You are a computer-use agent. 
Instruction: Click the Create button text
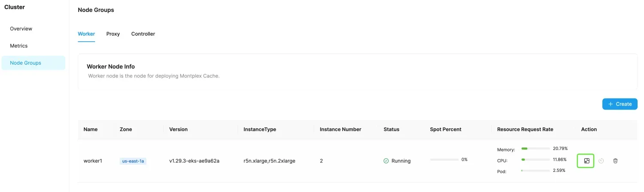pos(624,104)
